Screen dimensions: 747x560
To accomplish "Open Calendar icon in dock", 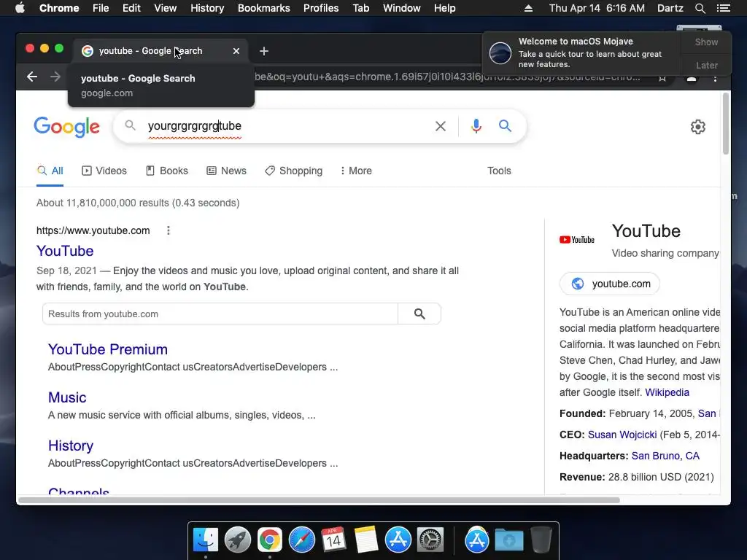I will pyautogui.click(x=333, y=540).
